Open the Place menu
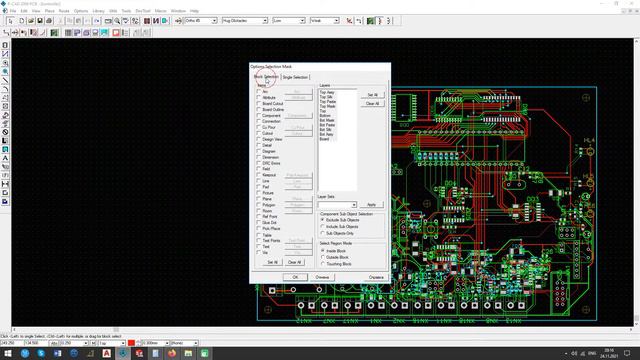 click(50, 11)
